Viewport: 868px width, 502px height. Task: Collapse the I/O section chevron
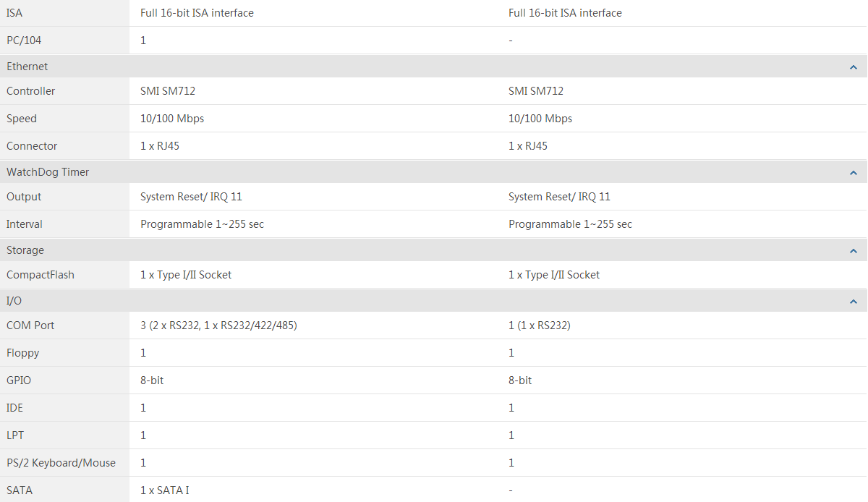[854, 302]
